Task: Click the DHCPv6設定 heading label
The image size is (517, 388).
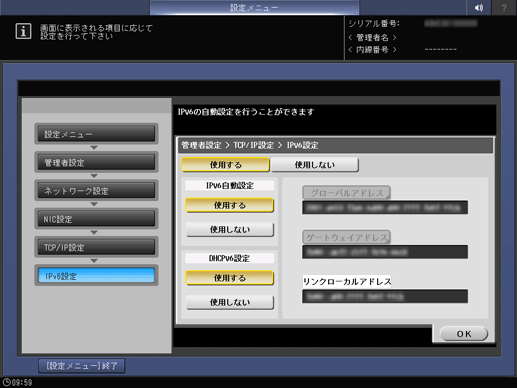Action: (x=230, y=258)
